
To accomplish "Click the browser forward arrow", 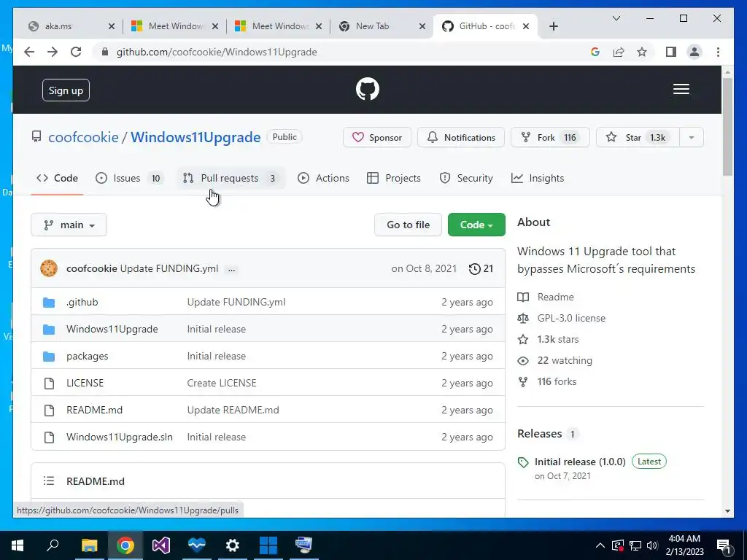I will [53, 52].
